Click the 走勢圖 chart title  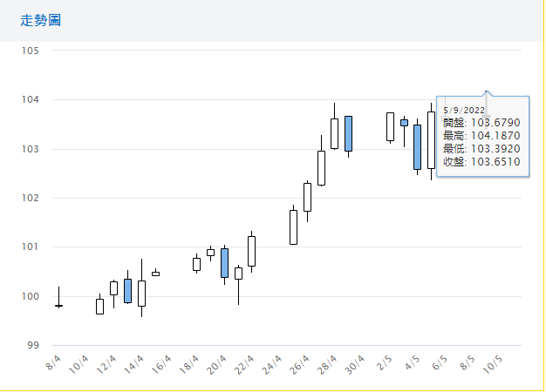41,19
